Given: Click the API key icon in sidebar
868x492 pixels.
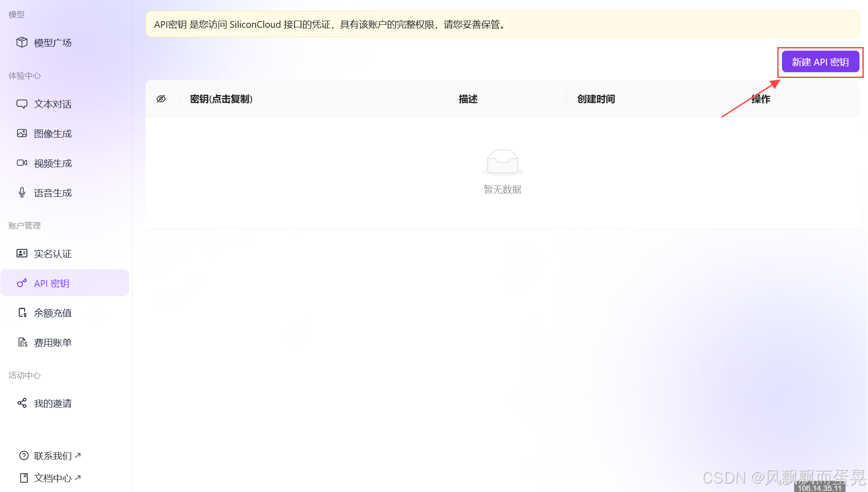Looking at the screenshot, I should click(22, 283).
